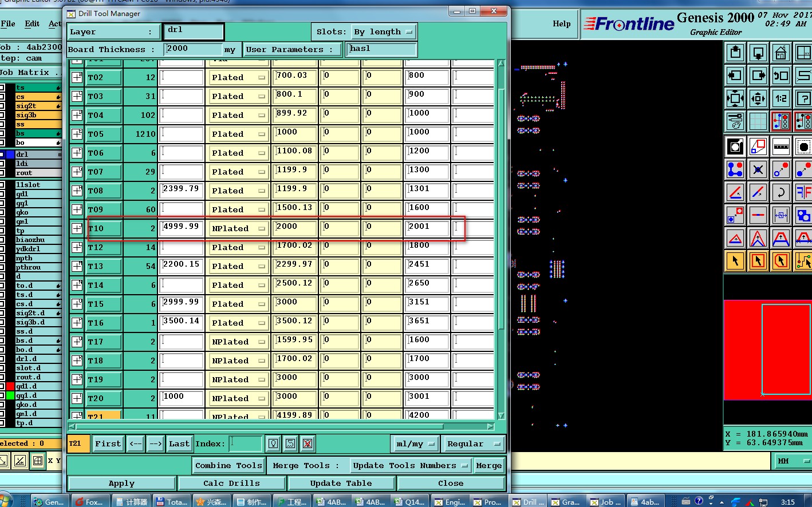Click the Calc Drills button
Screen dimensions: 812x507
(x=231, y=483)
